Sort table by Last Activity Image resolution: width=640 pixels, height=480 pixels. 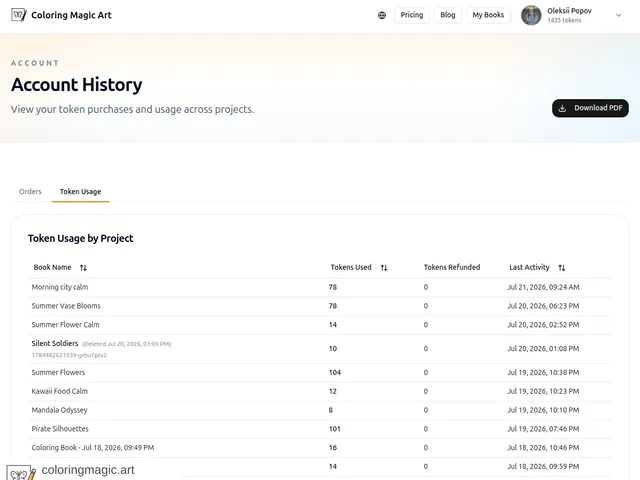pos(562,268)
